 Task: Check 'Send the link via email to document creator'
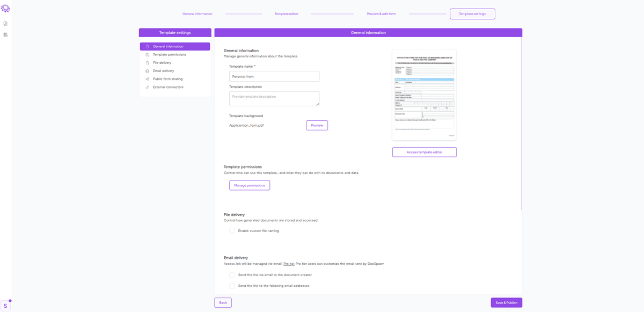tap(232, 274)
